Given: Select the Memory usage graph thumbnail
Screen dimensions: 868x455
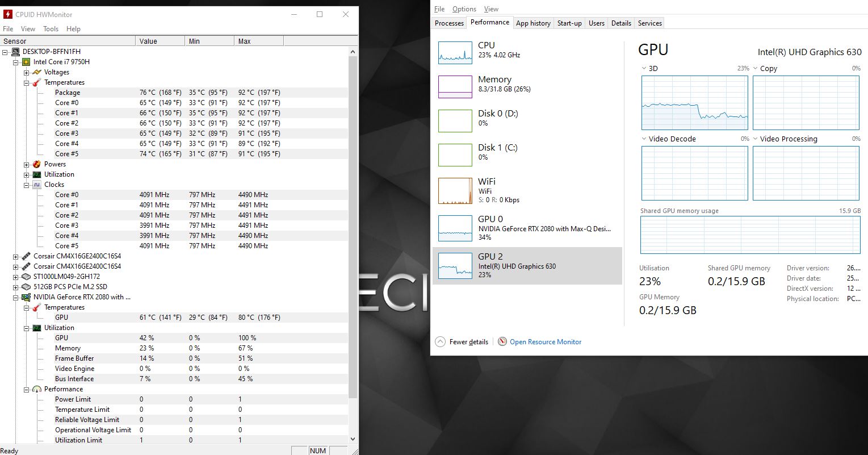Looking at the screenshot, I should 455,87.
